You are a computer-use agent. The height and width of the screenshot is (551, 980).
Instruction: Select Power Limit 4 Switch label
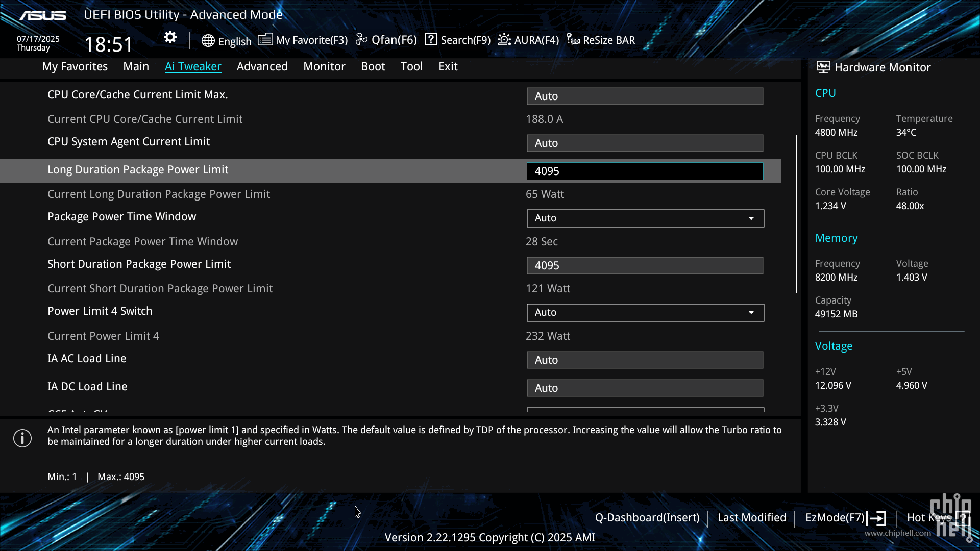(100, 311)
